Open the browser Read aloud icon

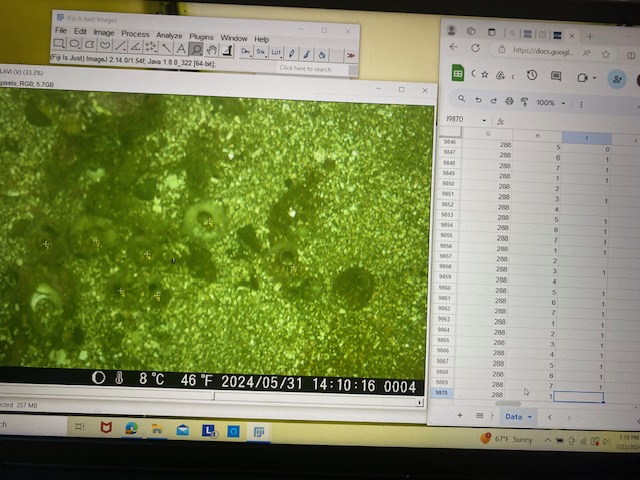pyautogui.click(x=587, y=53)
